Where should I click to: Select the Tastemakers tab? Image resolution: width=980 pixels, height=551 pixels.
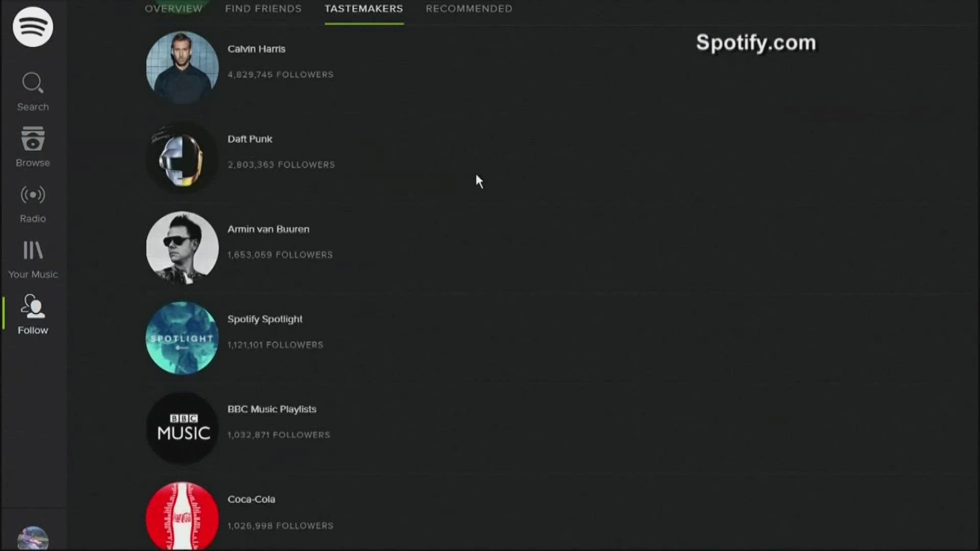363,9
